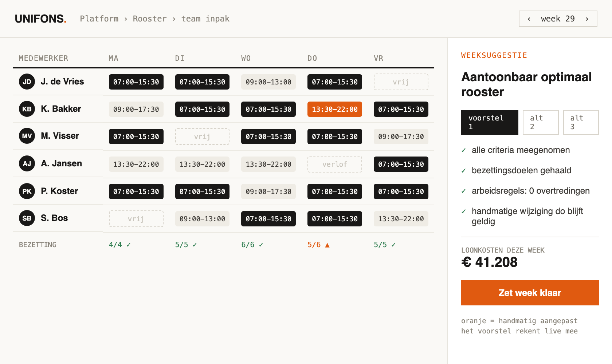Open M. Visser avatar MV
Image resolution: width=612 pixels, height=364 pixels.
[x=27, y=136]
